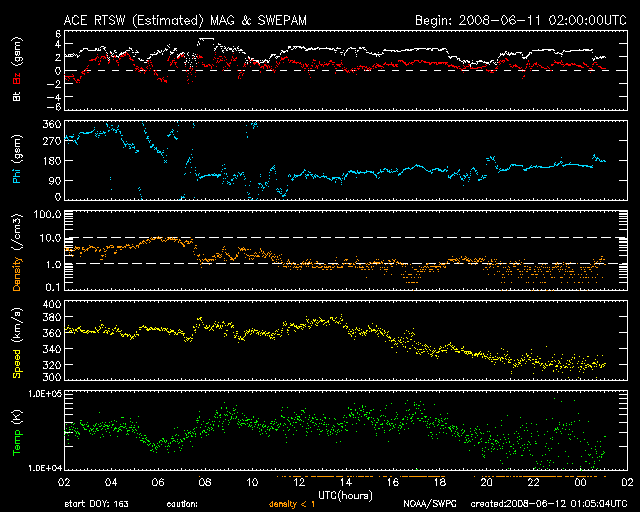Image resolution: width=640 pixels, height=512 pixels.
Task: Click the '1.0E+04' temperature axis tick
Action: 45,468
